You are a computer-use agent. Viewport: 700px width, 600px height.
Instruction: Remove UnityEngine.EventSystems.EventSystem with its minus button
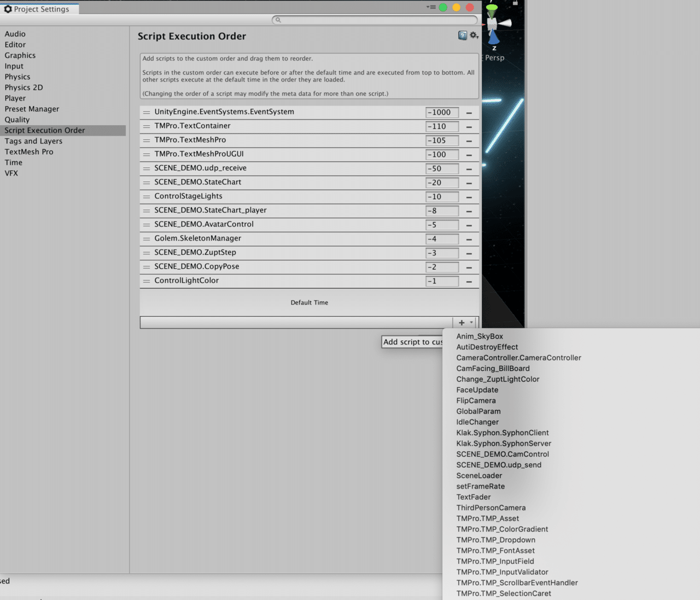coord(469,112)
